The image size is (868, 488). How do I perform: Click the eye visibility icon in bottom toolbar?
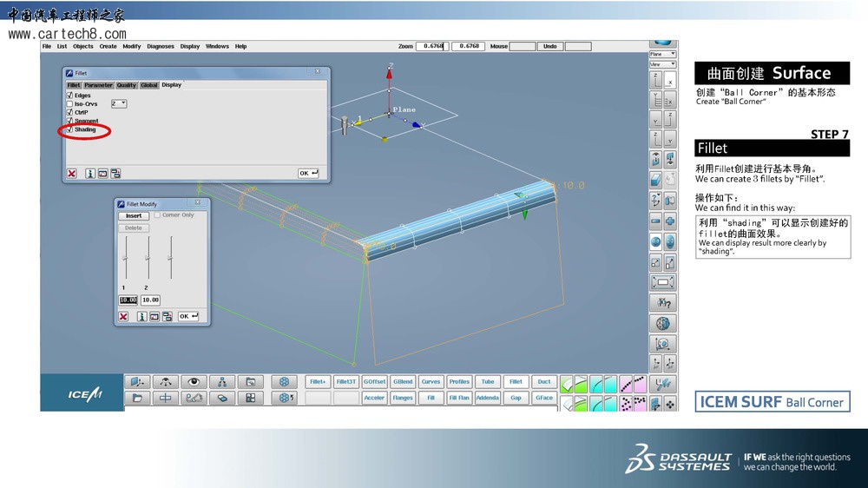pos(194,382)
